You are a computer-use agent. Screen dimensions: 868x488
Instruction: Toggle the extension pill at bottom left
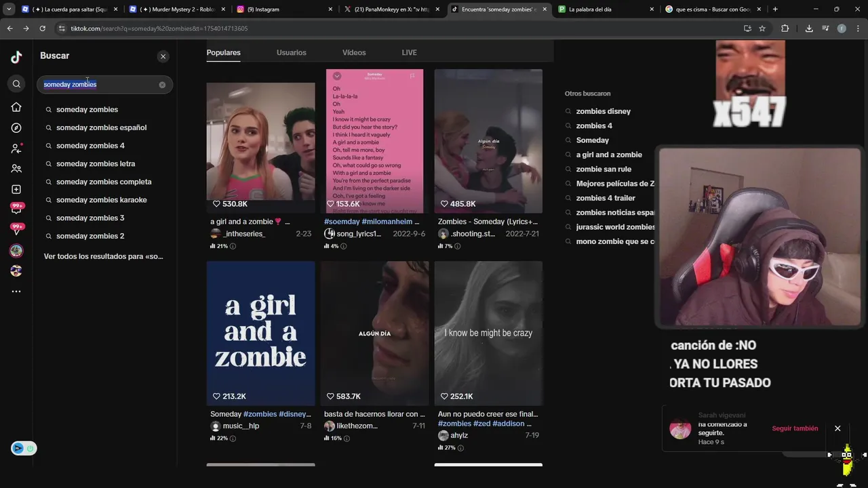pyautogui.click(x=24, y=448)
